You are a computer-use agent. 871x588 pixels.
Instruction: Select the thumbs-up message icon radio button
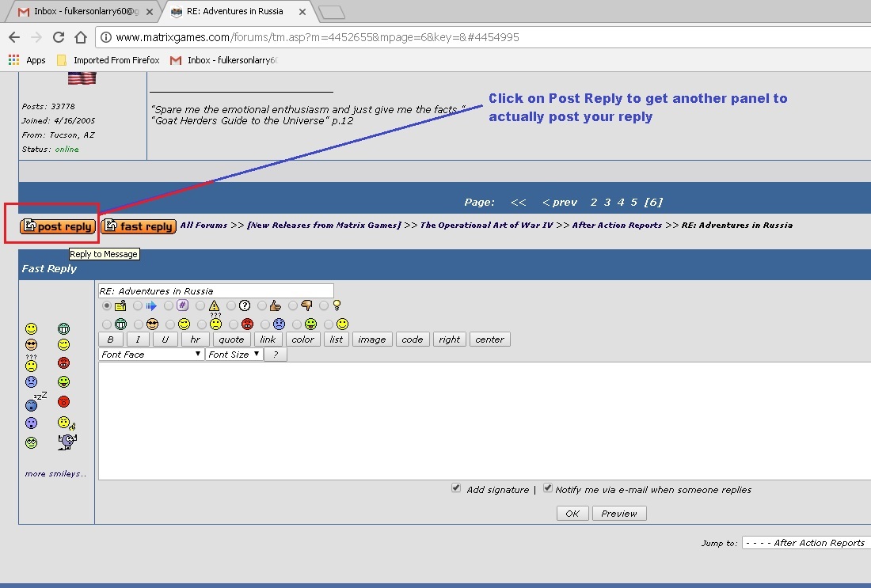(x=261, y=305)
